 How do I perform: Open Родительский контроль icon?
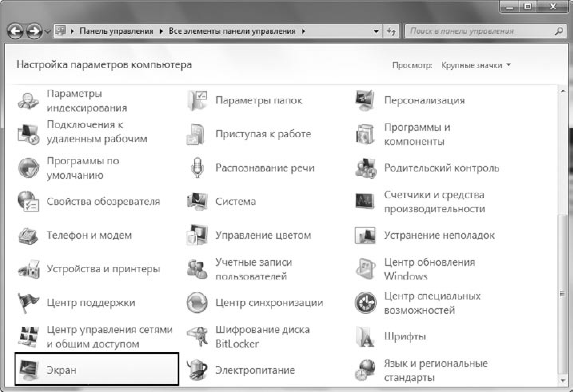coord(365,168)
